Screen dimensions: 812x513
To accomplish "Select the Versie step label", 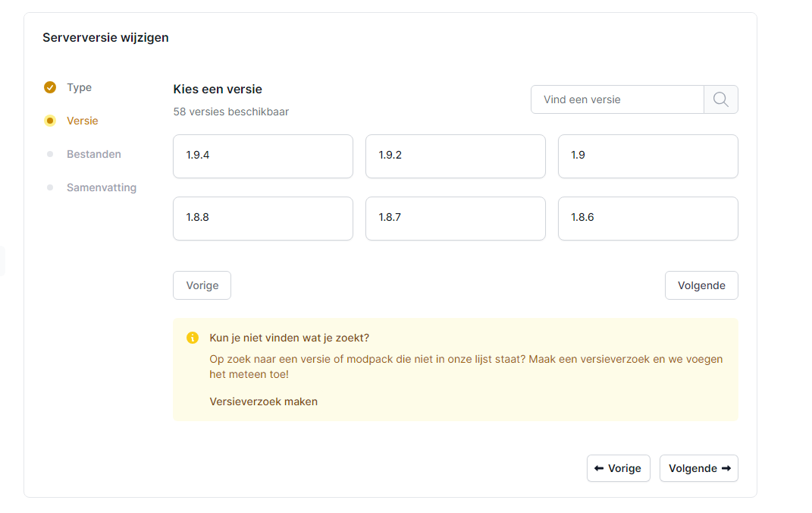I will 82,121.
